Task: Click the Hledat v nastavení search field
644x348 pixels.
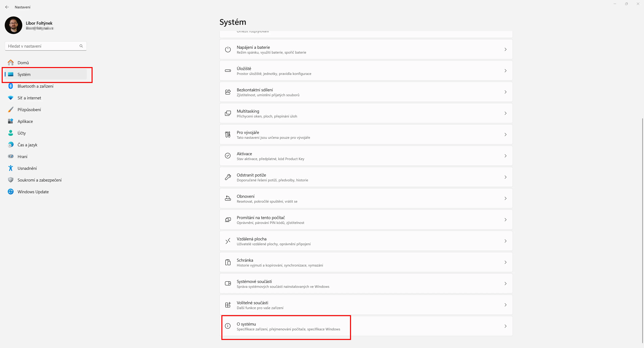Action: pos(46,46)
